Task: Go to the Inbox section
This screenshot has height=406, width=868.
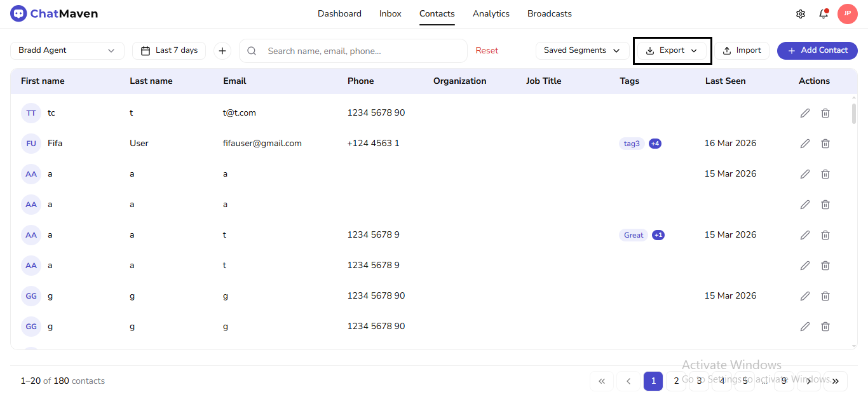Action: (390, 13)
